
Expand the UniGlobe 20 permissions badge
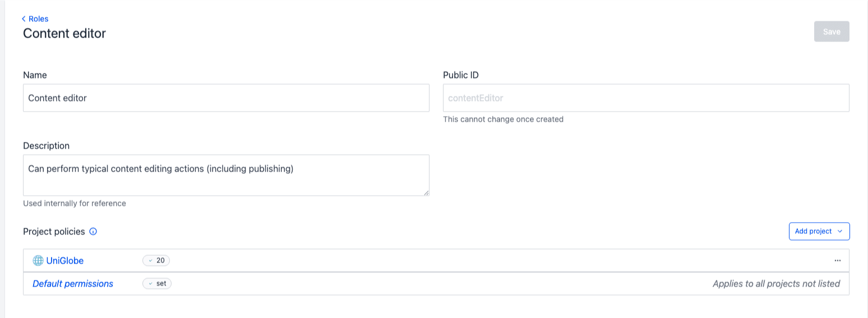[156, 260]
